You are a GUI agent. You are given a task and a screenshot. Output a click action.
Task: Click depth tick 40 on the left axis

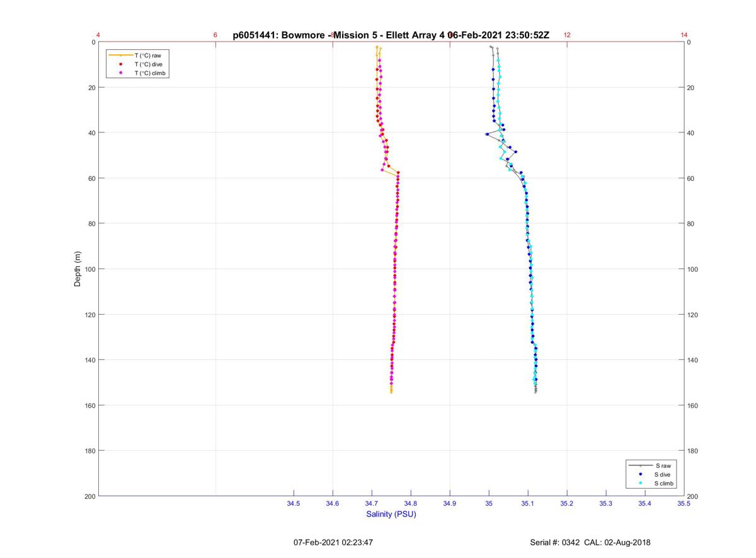(x=91, y=133)
